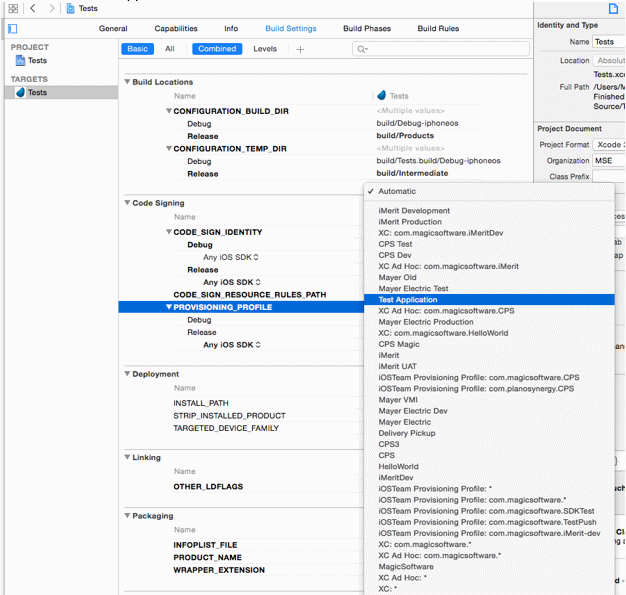Viewport: 626px width, 595px height.
Task: Collapse the Linking section
Action: (x=127, y=457)
